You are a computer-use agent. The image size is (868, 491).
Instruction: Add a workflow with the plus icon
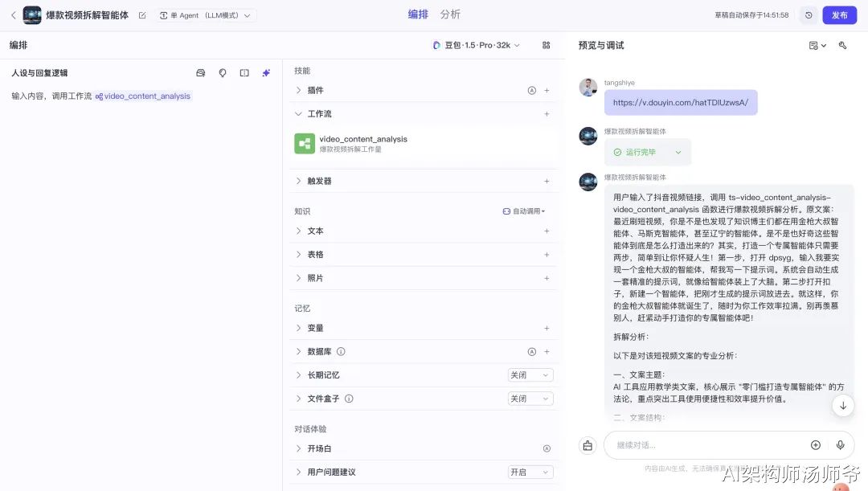pyautogui.click(x=547, y=114)
